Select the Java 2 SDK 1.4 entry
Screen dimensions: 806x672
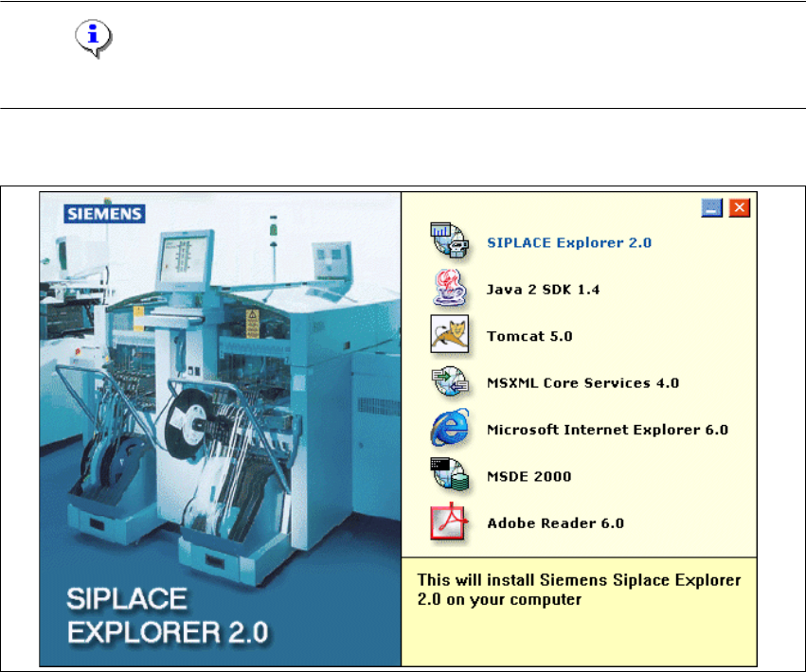[543, 290]
